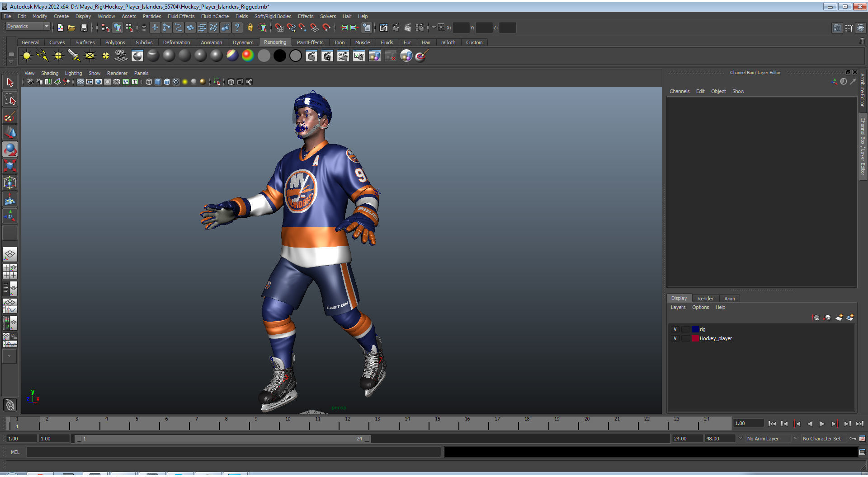Toggle wireframe shading cube in the viewport toolbar
Image resolution: width=868 pixels, height=477 pixels.
pos(149,82)
